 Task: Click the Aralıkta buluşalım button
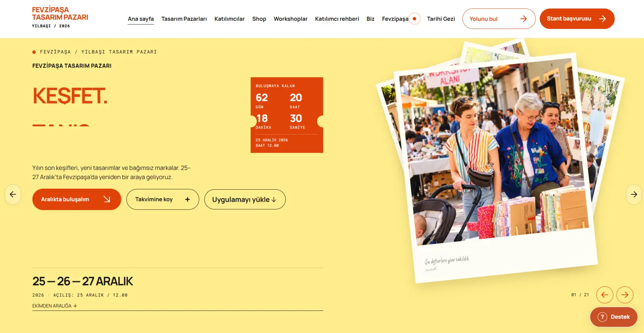coord(76,199)
